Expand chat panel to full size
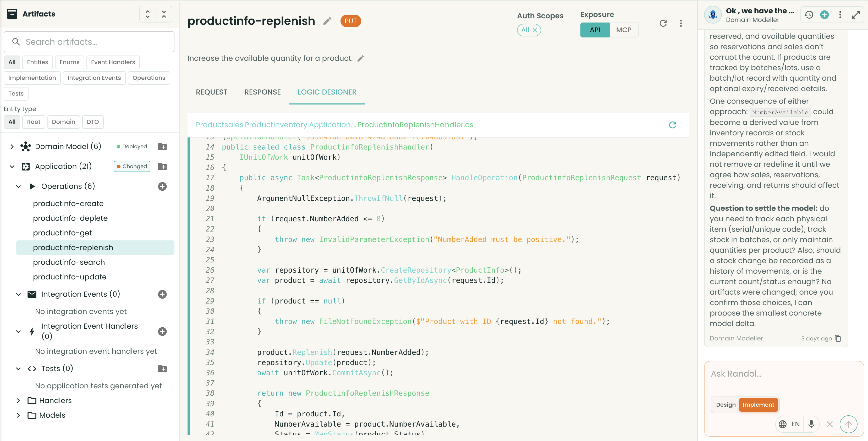 856,15
